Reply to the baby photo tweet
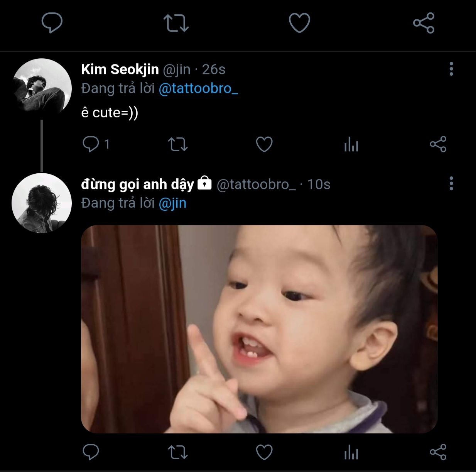Image resolution: width=476 pixels, height=472 pixels. 91,452
